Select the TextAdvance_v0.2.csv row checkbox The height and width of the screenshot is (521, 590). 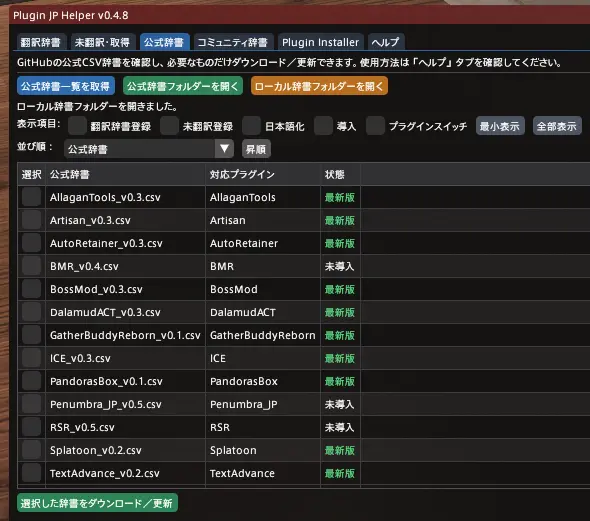(31, 473)
